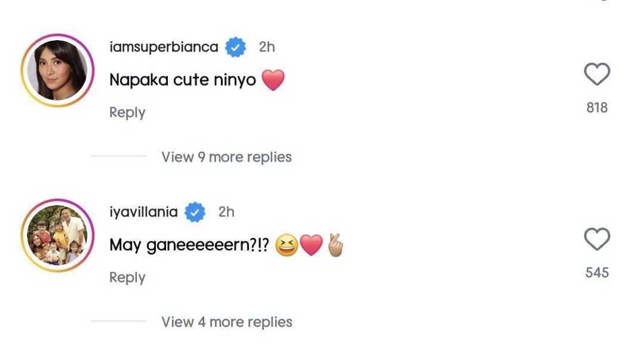Image resolution: width=644 pixels, height=355 pixels.
Task: Click Reply under iyavillania's comment
Action: pos(126,277)
